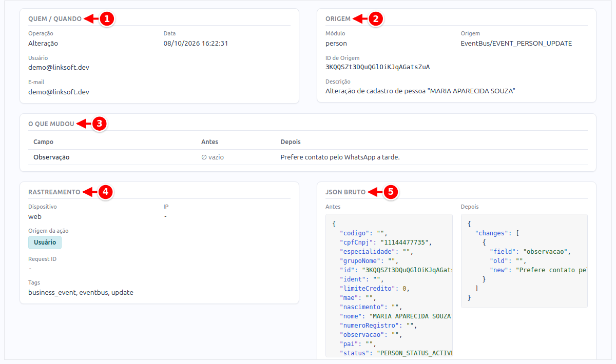Click the "limiteCredito": 0 JSON line

(x=374, y=289)
